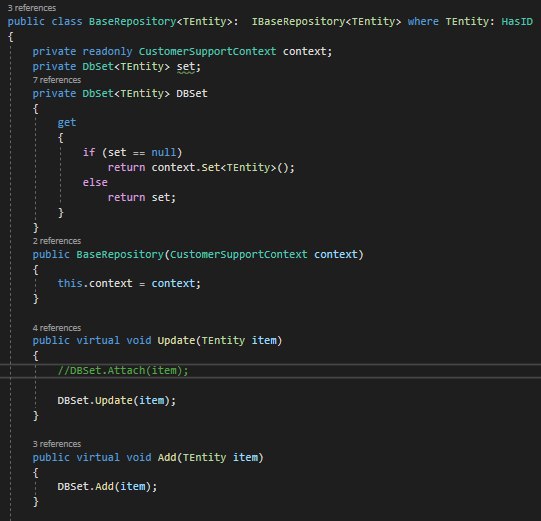Screen dimensions: 541x521
Task: Click the commented line "//DBSet.Attach(item);"
Action: [123, 371]
